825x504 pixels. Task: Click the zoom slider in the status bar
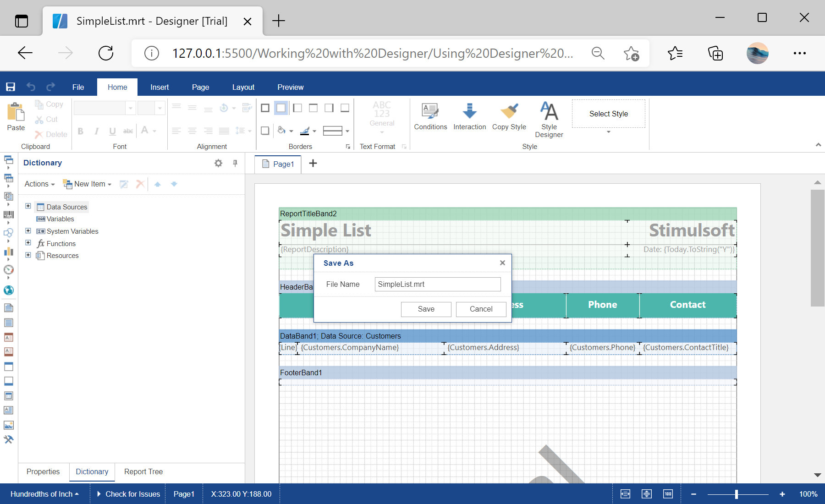(x=737, y=494)
